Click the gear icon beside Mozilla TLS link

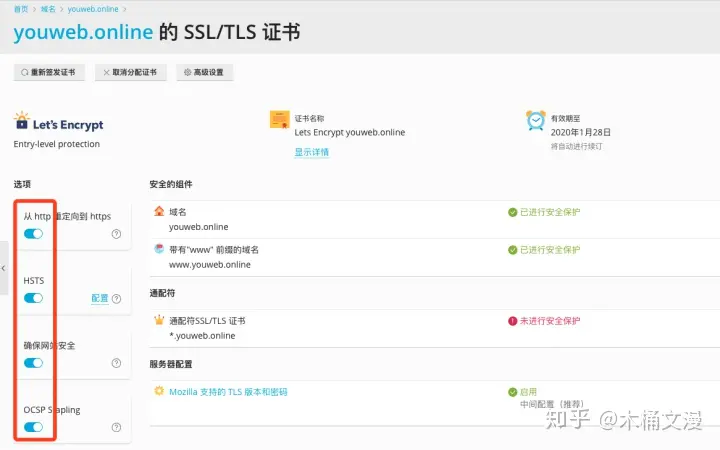coord(159,391)
